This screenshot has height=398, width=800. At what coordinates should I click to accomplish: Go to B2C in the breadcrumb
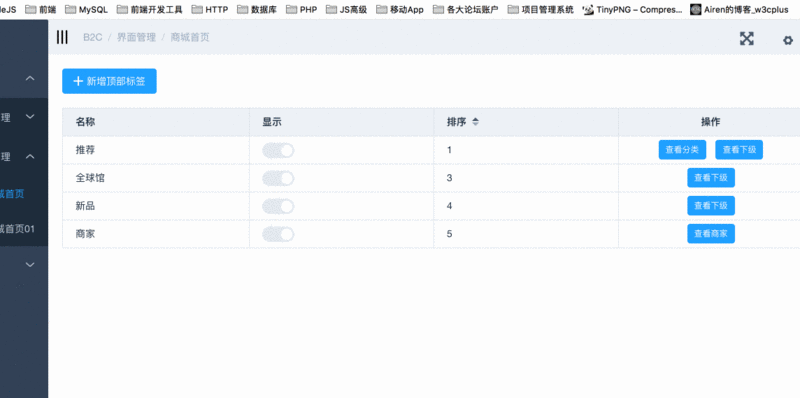[93, 37]
